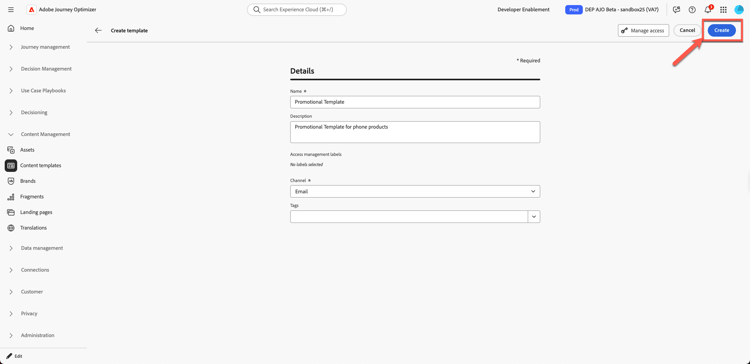Open the Home icon in sidebar

pyautogui.click(x=11, y=29)
